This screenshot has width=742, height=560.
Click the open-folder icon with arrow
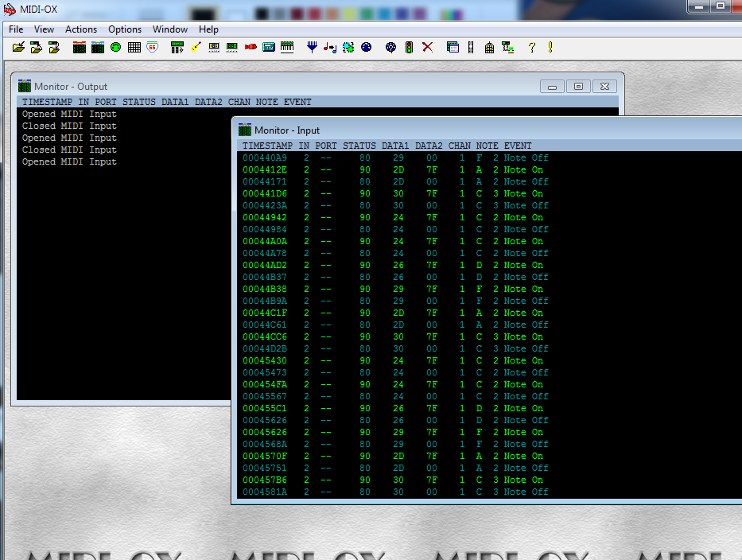coord(18,48)
